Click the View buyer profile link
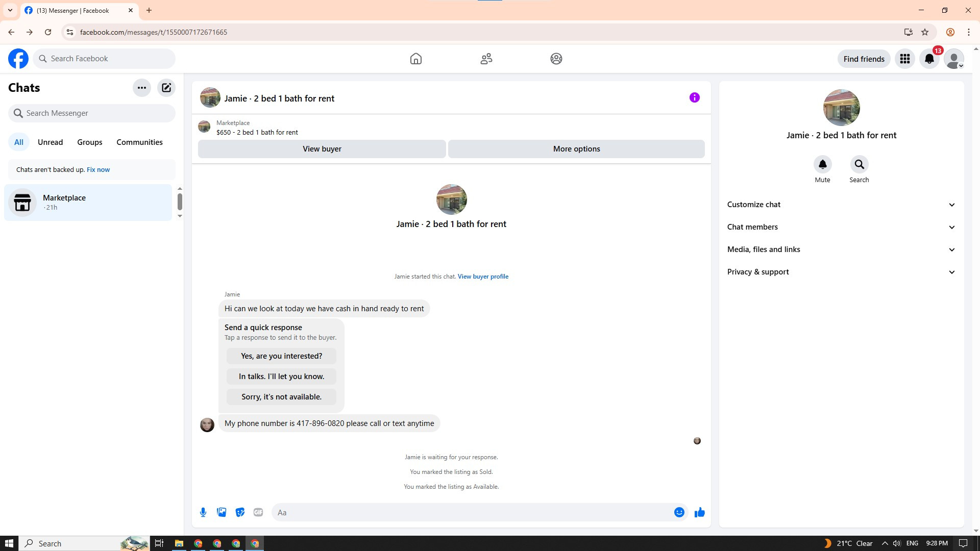 point(483,277)
